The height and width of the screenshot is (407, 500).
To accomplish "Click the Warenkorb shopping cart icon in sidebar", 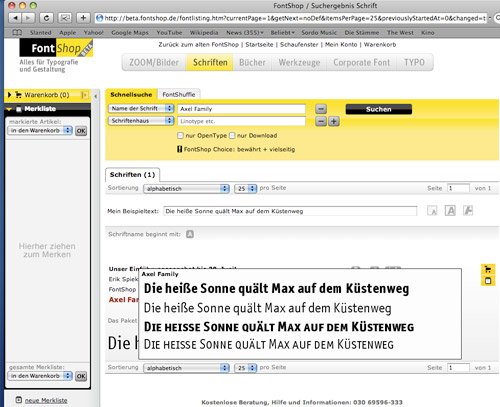I will pyautogui.click(x=19, y=95).
